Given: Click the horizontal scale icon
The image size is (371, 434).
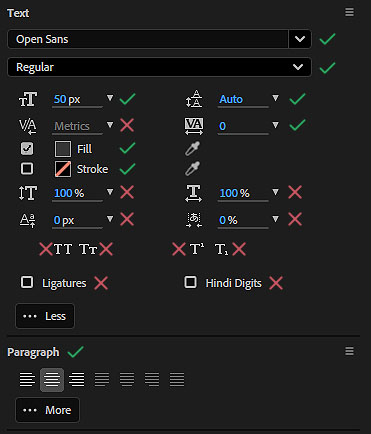Looking at the screenshot, I should pos(194,193).
